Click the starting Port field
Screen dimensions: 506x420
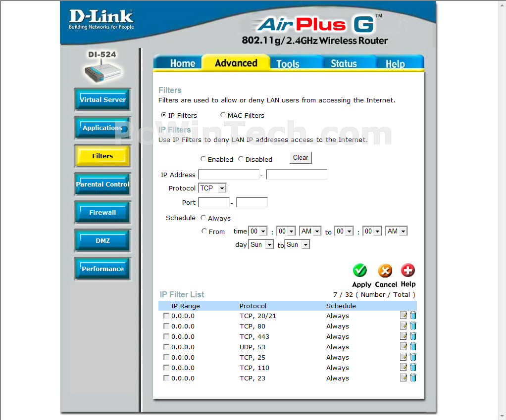tap(214, 202)
